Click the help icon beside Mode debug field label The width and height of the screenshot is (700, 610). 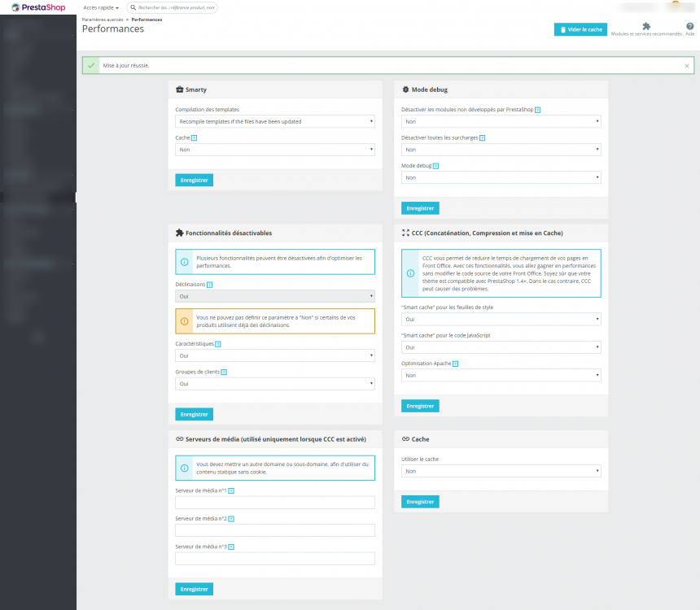(435, 166)
